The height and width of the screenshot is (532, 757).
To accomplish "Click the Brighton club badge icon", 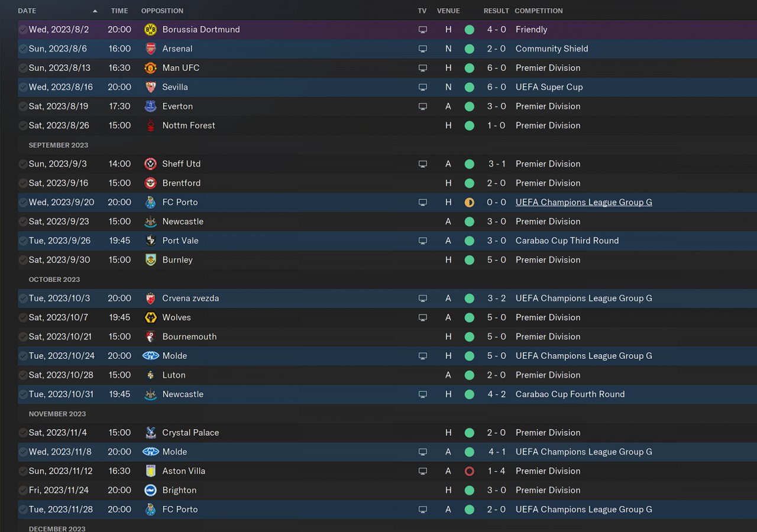I will [150, 490].
